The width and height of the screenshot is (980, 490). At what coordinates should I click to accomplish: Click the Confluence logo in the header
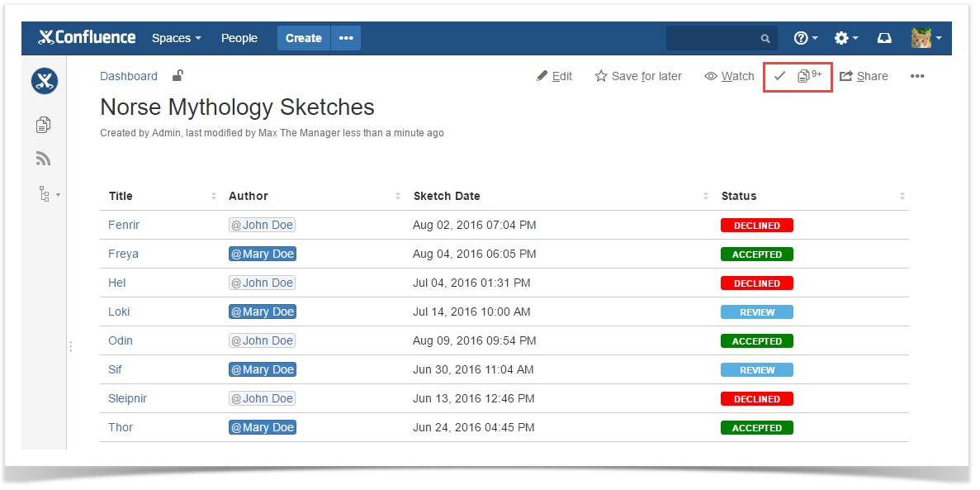[x=86, y=37]
